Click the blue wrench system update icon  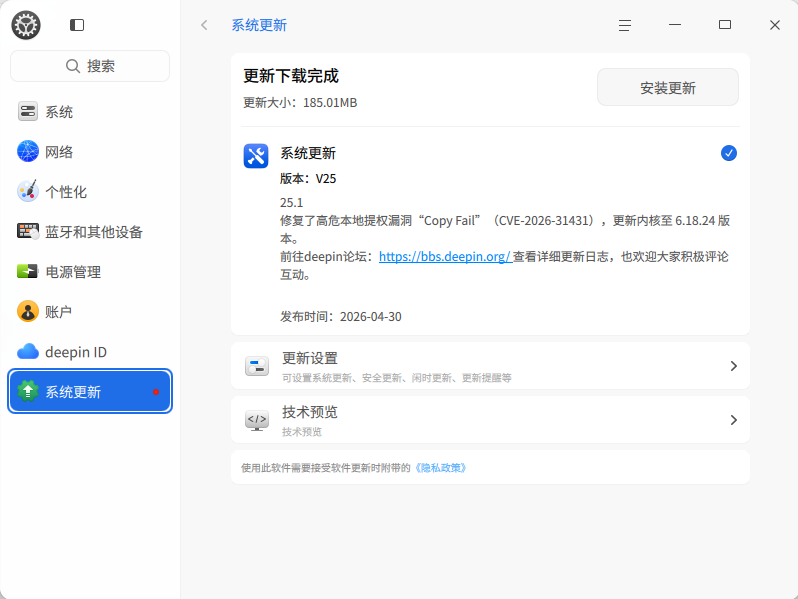click(x=256, y=156)
